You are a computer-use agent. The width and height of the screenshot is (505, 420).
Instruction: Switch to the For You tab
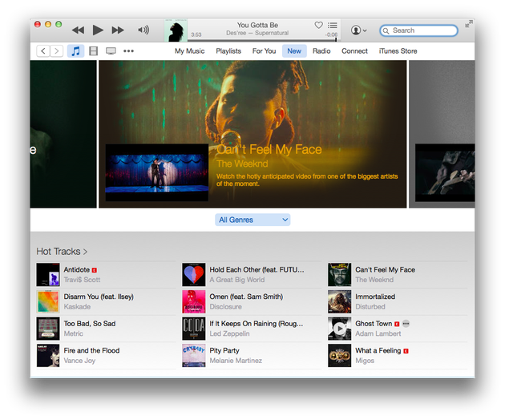264,50
